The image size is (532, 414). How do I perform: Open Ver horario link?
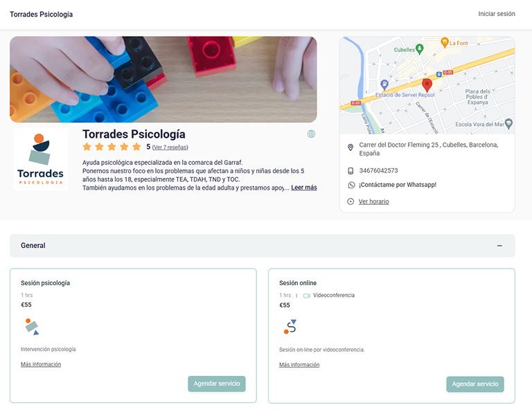[x=373, y=201]
